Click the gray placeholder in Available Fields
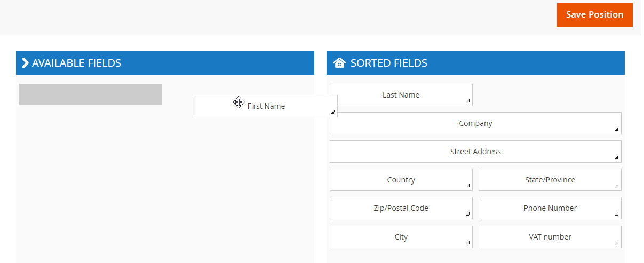This screenshot has height=263, width=644. pos(91,94)
